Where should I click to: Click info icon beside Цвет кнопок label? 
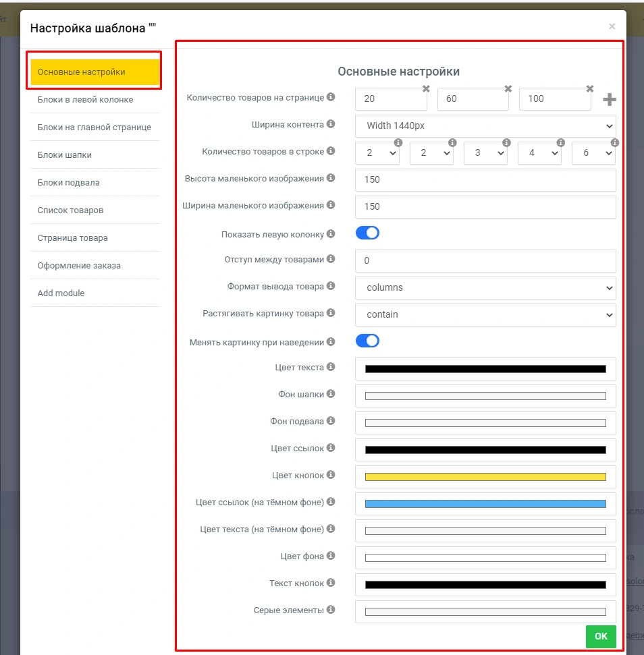pyautogui.click(x=331, y=475)
